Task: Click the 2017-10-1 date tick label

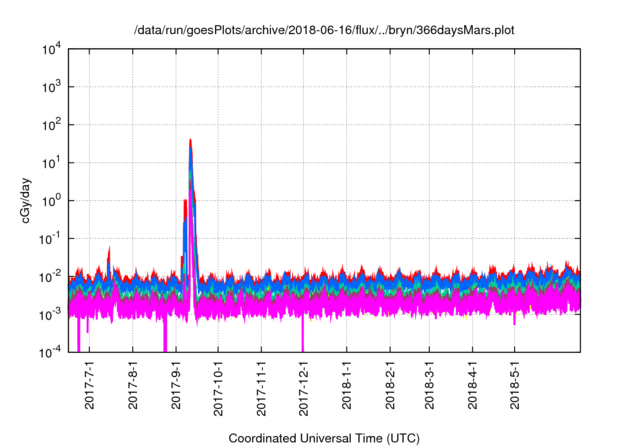Action: coord(218,388)
